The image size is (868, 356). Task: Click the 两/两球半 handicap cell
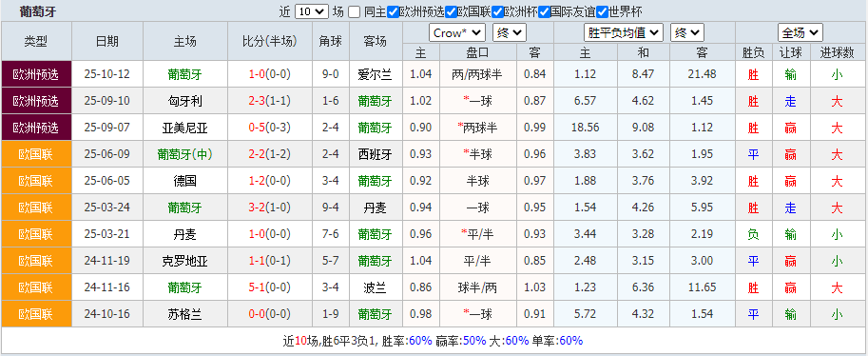pos(477,74)
